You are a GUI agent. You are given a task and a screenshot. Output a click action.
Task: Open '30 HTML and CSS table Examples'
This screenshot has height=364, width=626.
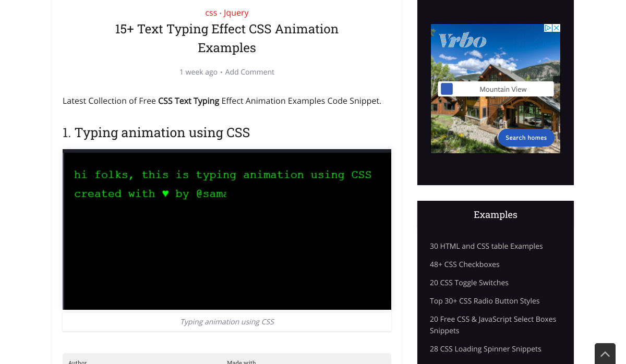point(486,246)
